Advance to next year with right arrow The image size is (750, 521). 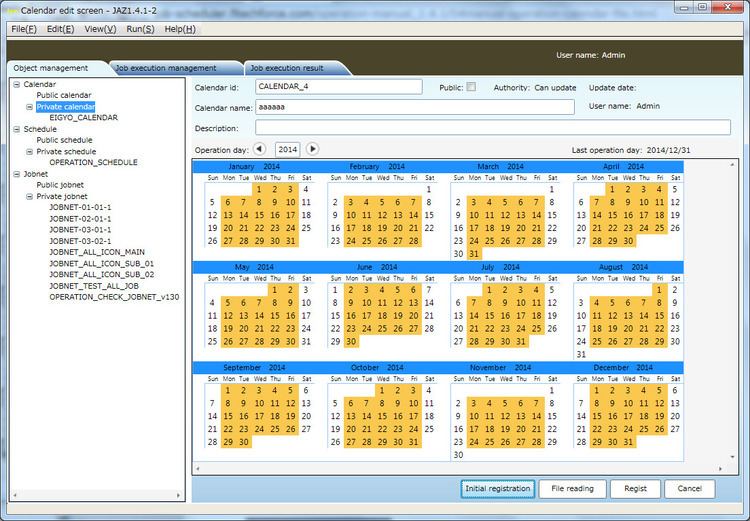coord(312,149)
